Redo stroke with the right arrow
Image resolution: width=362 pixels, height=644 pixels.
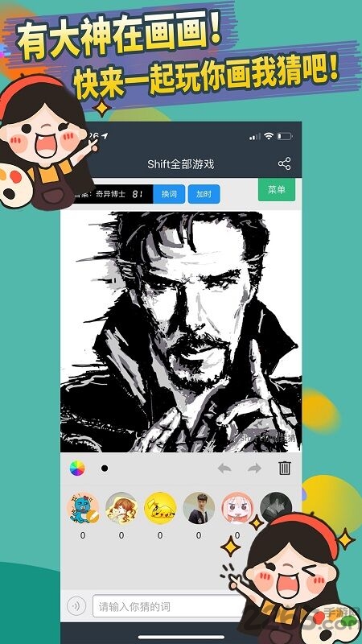[254, 469]
